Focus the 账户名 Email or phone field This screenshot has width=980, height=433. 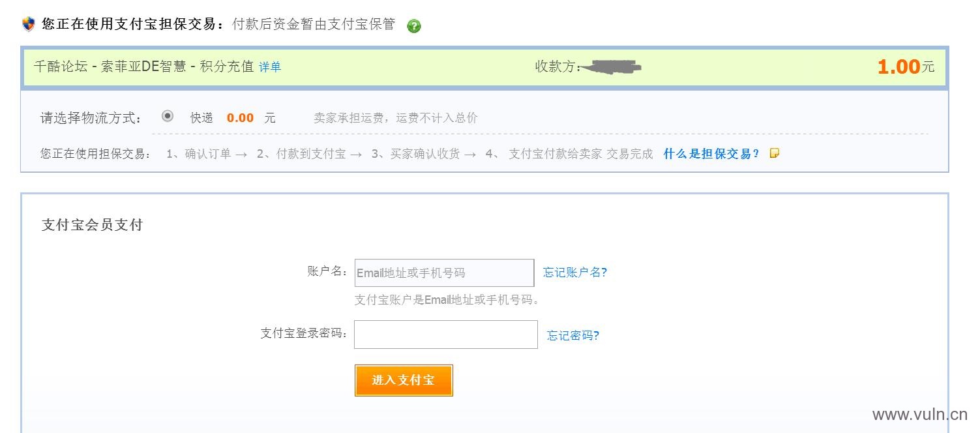(x=444, y=273)
